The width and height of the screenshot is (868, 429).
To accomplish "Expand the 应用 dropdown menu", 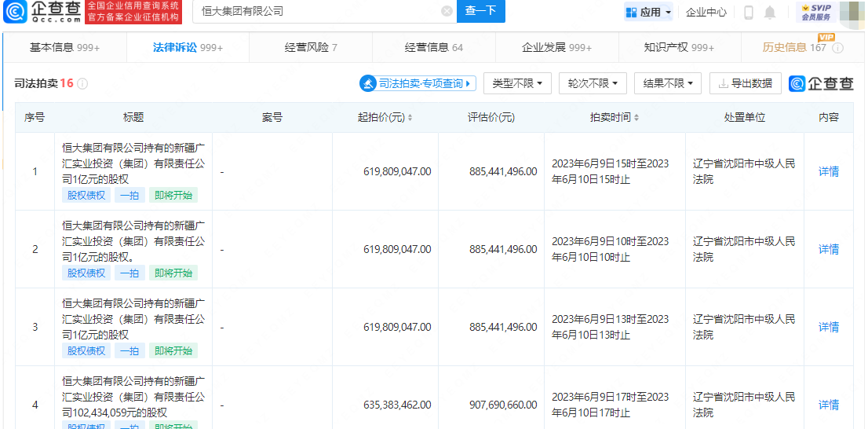I will coord(648,12).
